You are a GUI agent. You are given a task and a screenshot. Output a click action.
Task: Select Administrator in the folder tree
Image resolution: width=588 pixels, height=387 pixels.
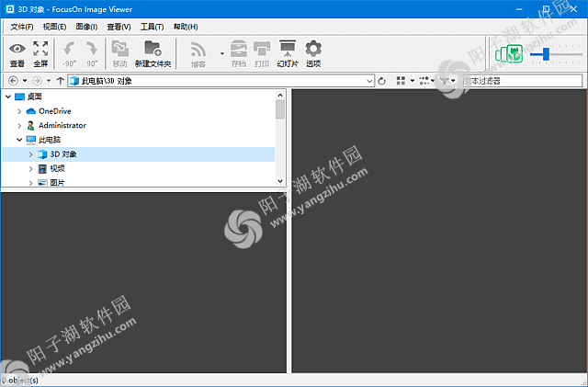tap(62, 125)
